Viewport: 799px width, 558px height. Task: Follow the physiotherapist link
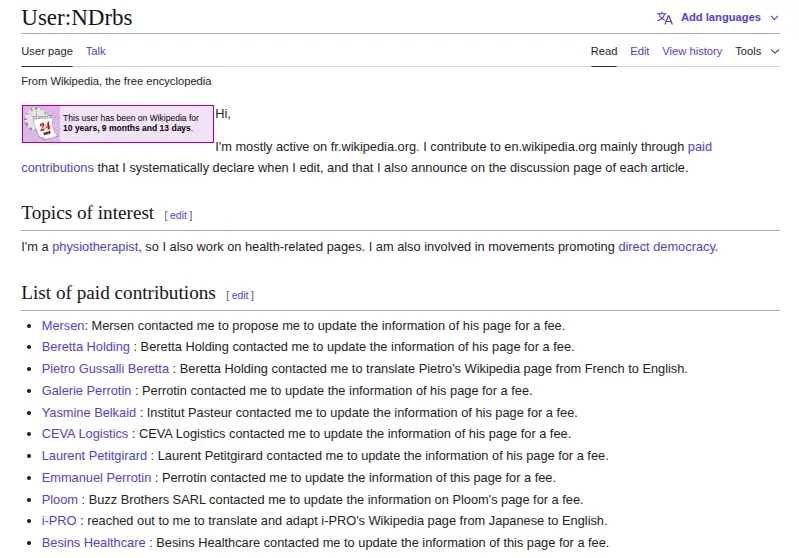(x=95, y=247)
